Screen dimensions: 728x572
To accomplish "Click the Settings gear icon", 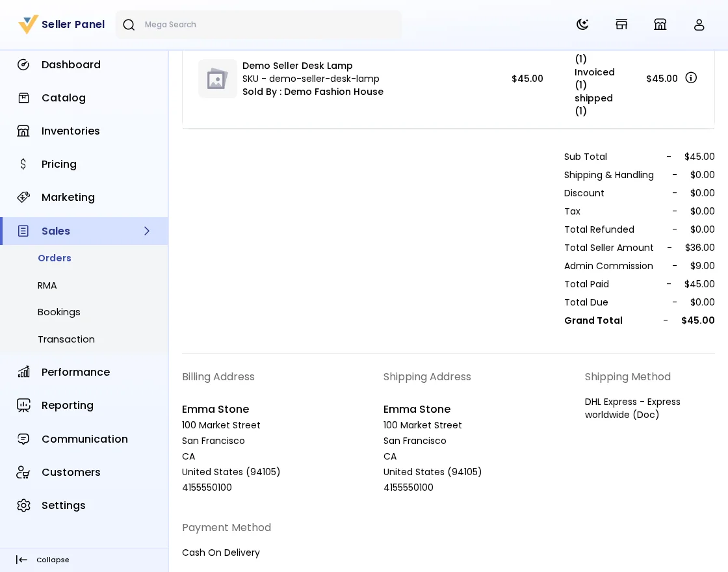I will 23,505.
